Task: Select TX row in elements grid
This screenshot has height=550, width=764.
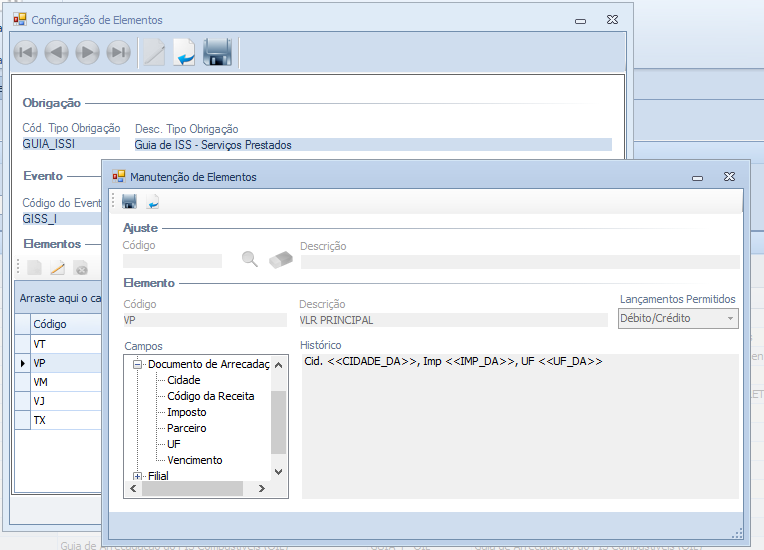Action: click(58, 420)
